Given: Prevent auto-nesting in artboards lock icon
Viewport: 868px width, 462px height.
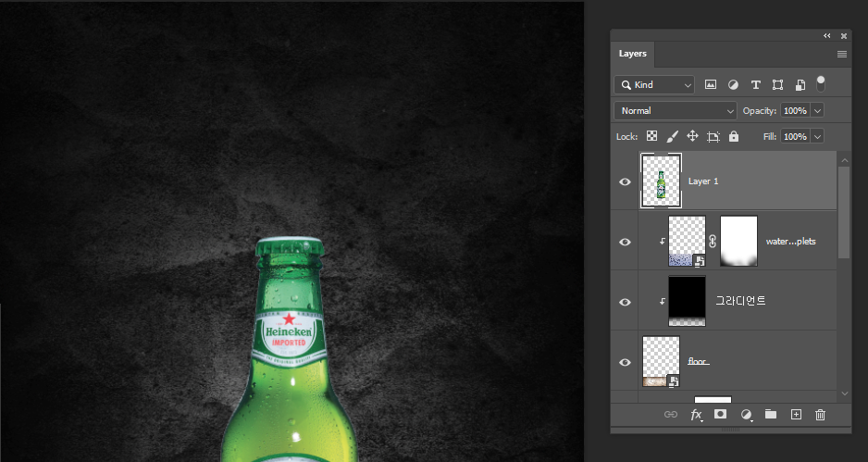Looking at the screenshot, I should [713, 136].
